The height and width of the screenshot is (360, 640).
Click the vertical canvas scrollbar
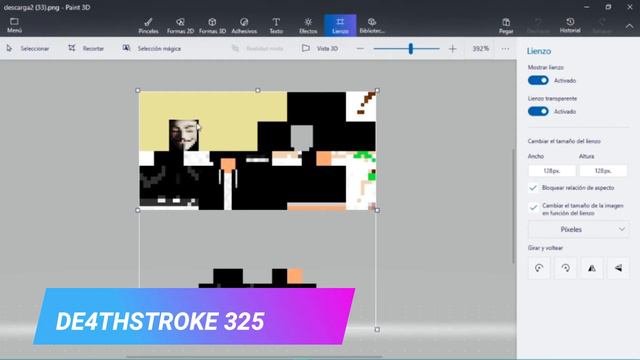[513, 206]
